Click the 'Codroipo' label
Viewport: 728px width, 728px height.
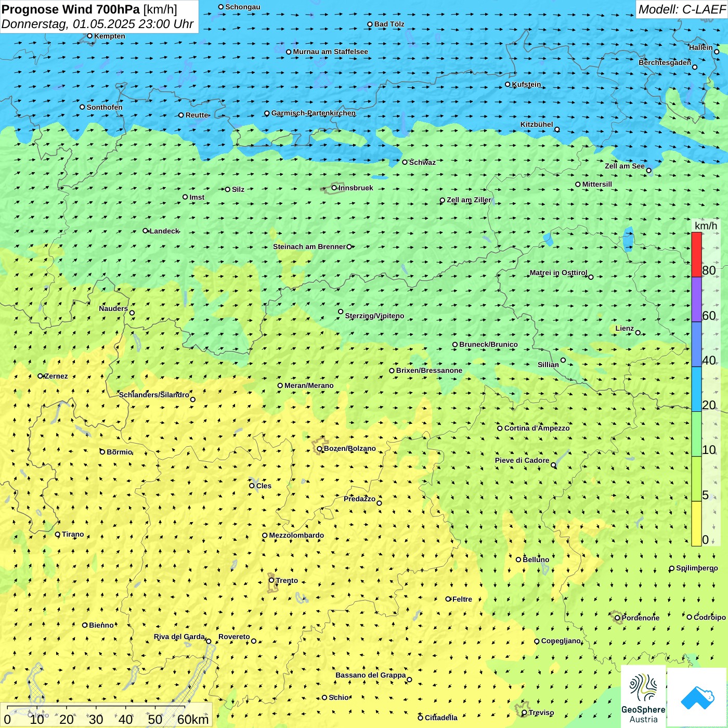pyautogui.click(x=710, y=617)
